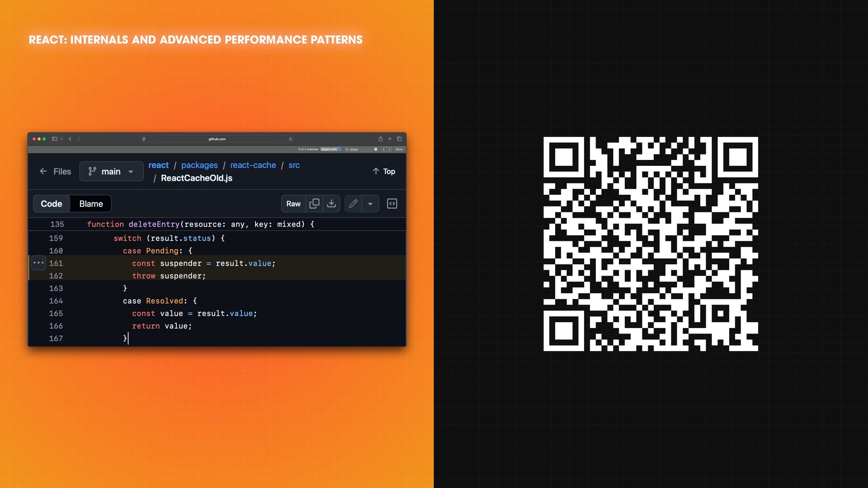Click the copy raw file icon
The height and width of the screenshot is (488, 868).
[314, 204]
